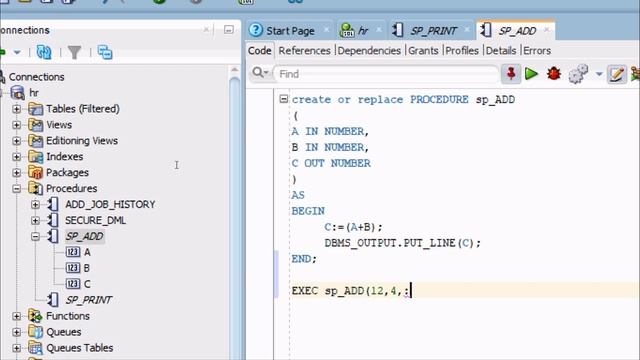Collapse the Procedures node

point(16,189)
